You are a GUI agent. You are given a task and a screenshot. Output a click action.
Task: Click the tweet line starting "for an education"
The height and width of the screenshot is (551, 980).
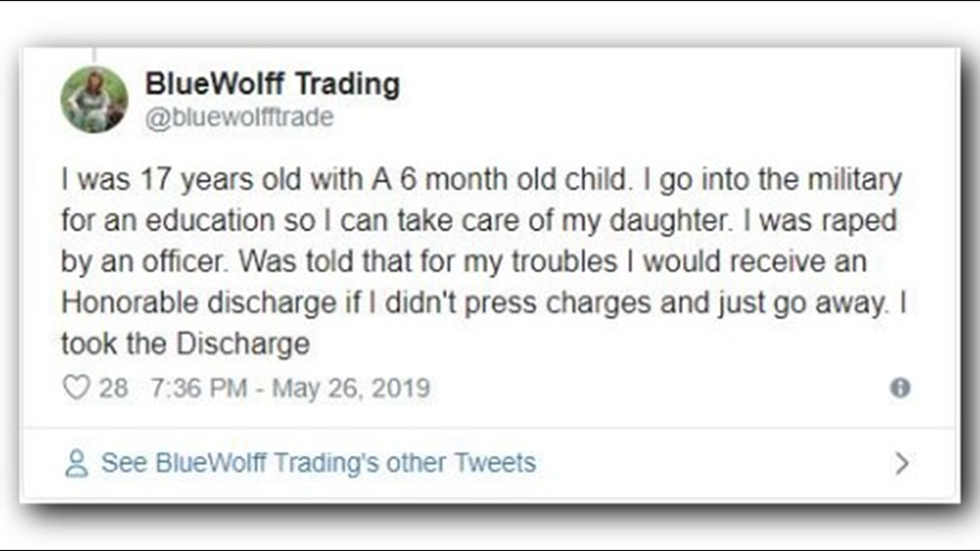pyautogui.click(x=479, y=220)
